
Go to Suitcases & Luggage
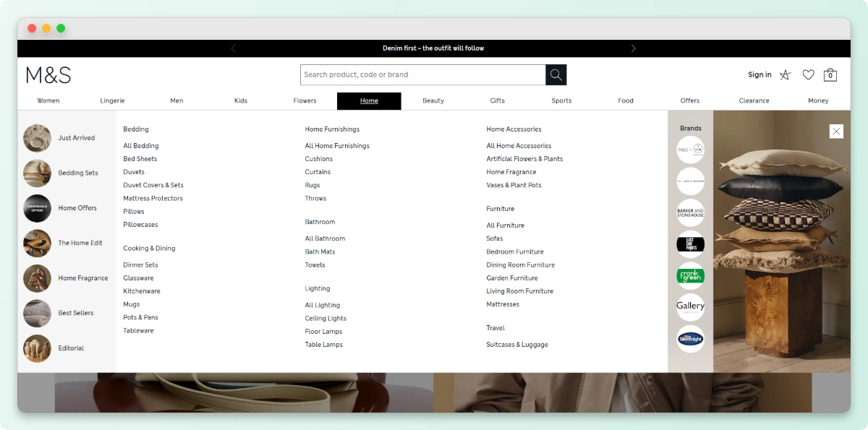(x=517, y=345)
